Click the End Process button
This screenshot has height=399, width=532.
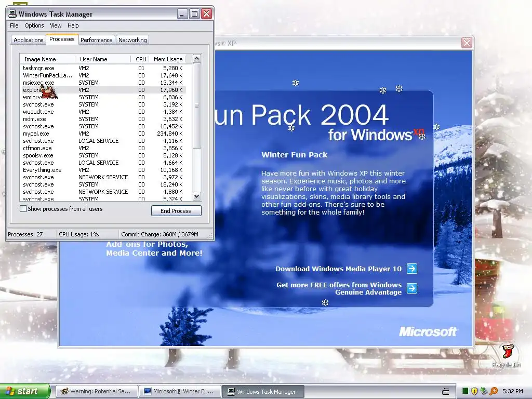point(176,211)
